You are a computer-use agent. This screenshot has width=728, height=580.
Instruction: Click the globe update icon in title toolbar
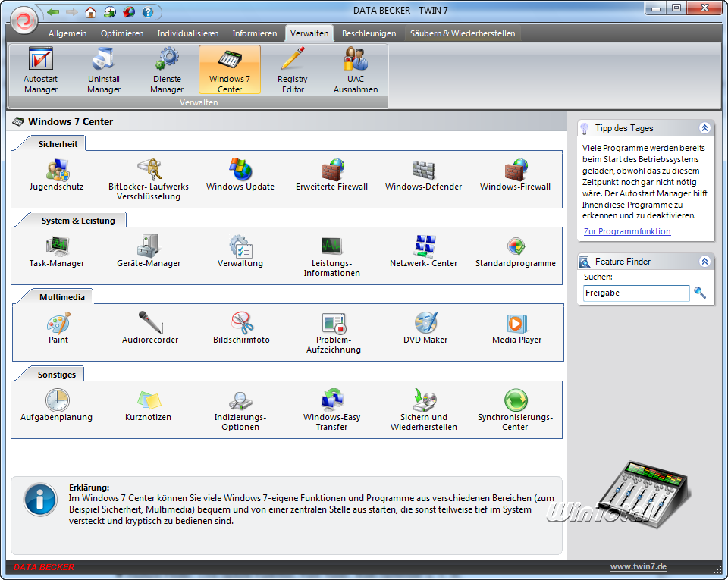point(109,12)
